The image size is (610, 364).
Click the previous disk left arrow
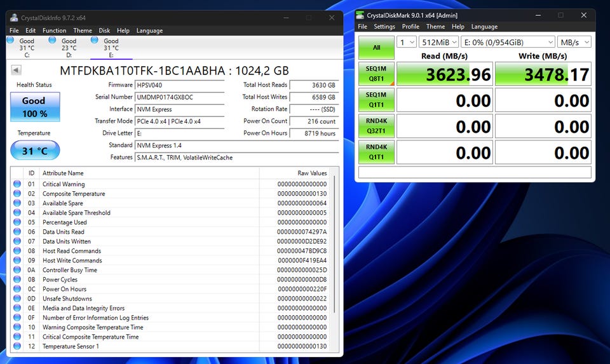(x=16, y=71)
